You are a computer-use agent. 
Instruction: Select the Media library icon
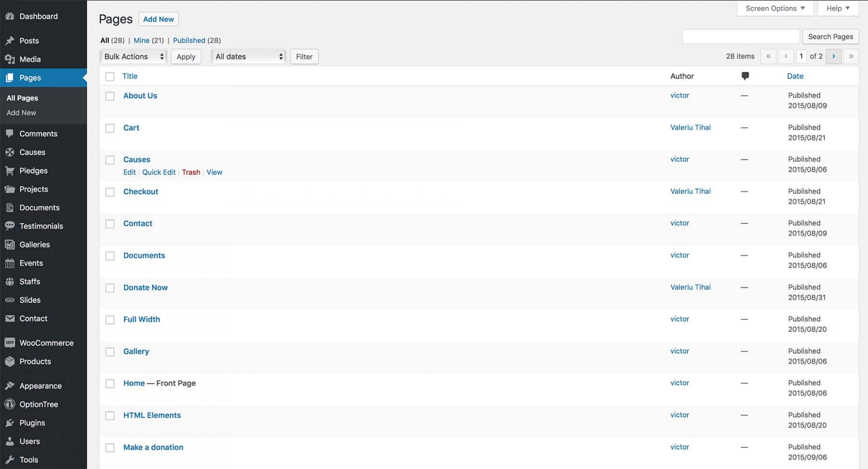10,59
